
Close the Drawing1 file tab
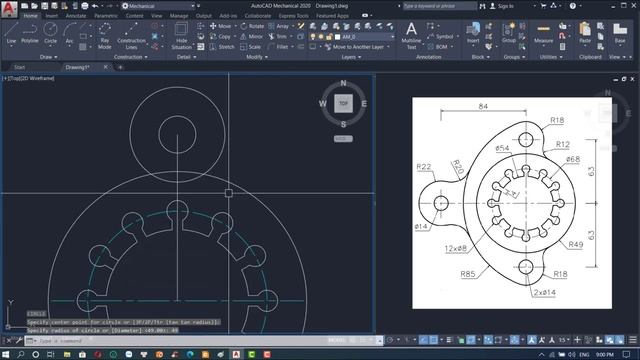pyautogui.click(x=106, y=67)
